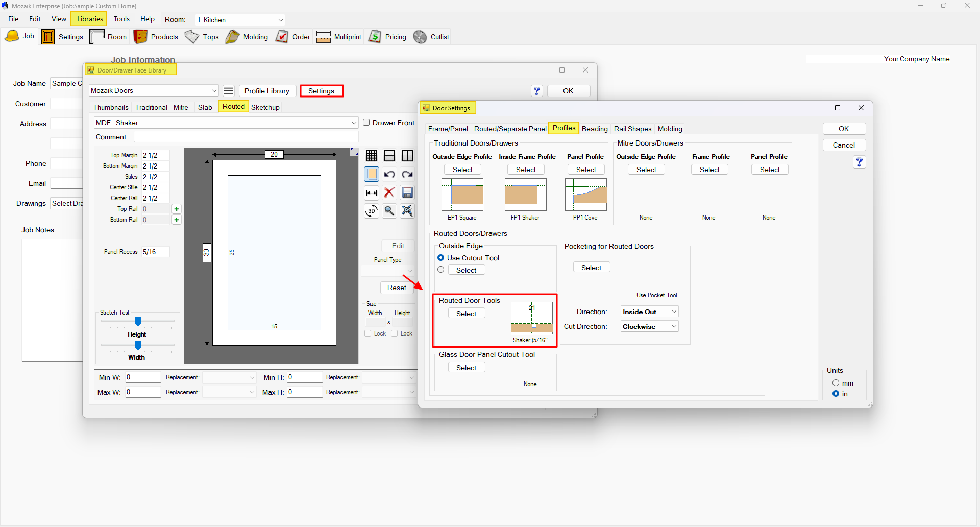Click Select under Routed Door Tools

click(x=466, y=314)
